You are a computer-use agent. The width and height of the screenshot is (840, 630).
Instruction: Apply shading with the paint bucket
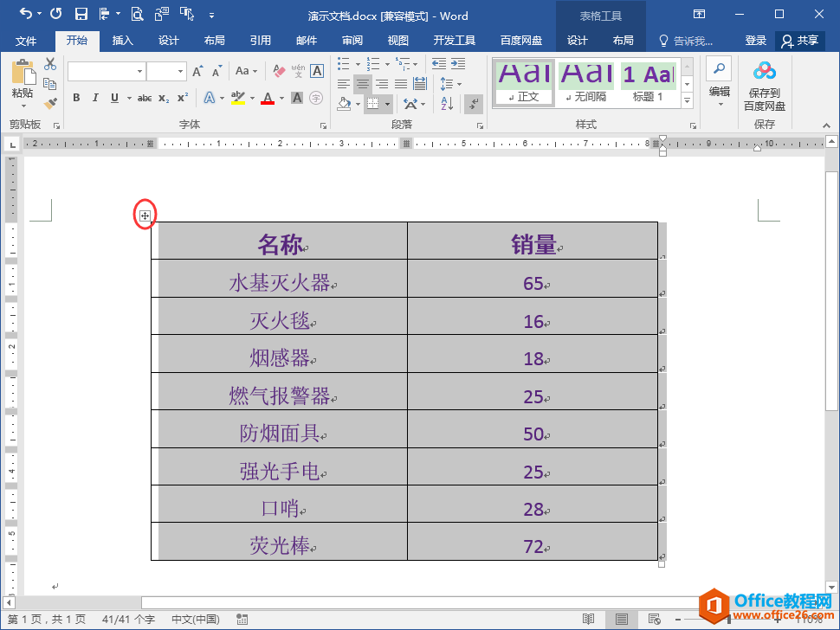[344, 104]
